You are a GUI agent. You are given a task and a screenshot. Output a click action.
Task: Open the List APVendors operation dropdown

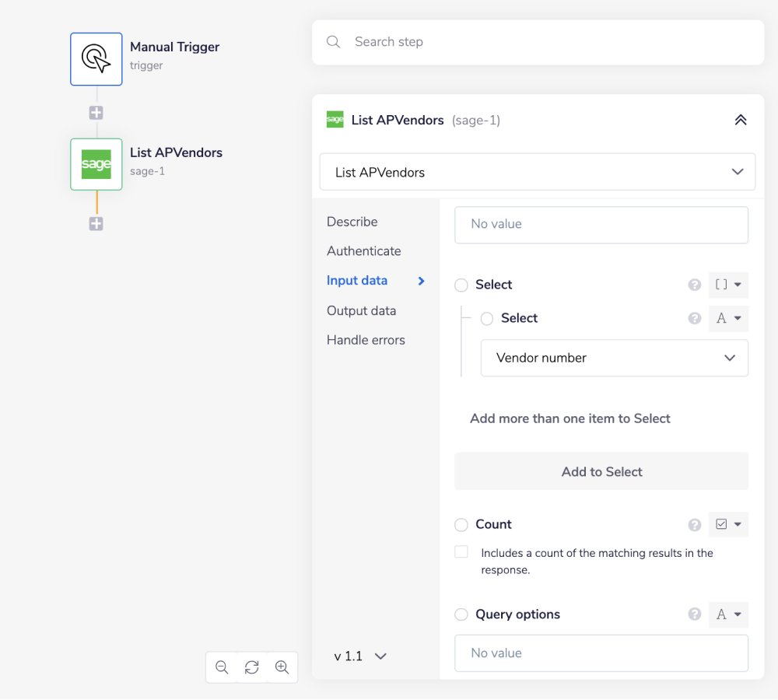(x=538, y=172)
